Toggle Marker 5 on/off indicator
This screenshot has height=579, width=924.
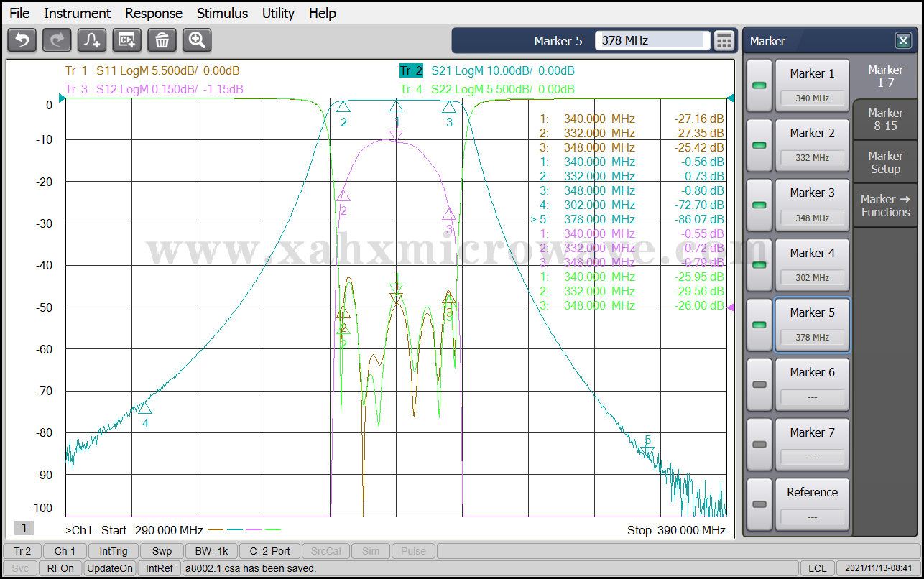point(759,325)
